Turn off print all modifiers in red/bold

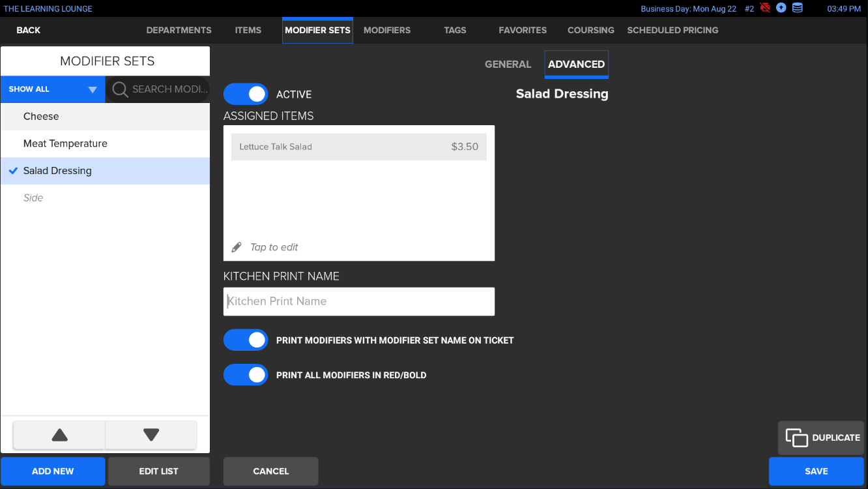tap(246, 375)
